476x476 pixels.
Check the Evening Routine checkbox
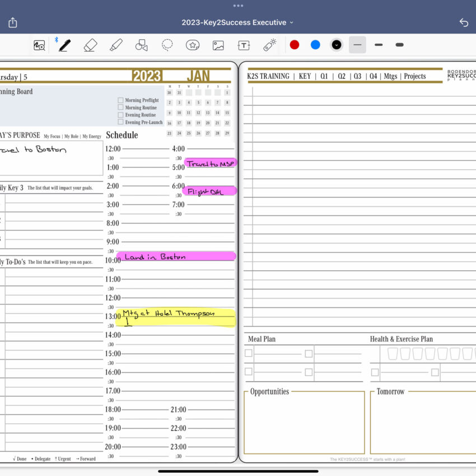point(120,115)
